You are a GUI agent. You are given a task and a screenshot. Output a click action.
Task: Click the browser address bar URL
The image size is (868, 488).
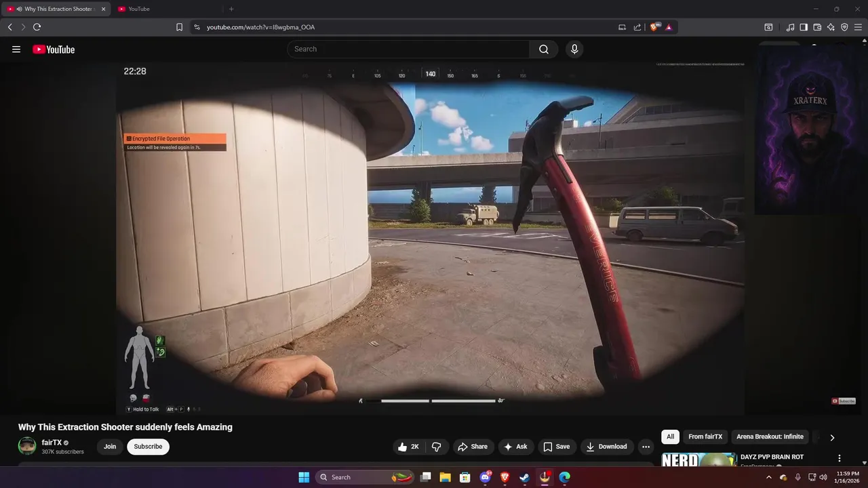point(260,27)
